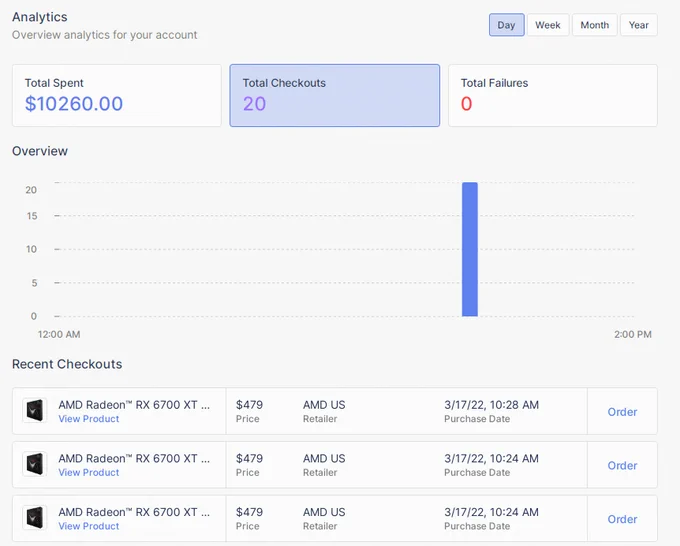This screenshot has width=680, height=546.
Task: Click View Product for 10:28 AM checkout
Action: pyautogui.click(x=89, y=419)
